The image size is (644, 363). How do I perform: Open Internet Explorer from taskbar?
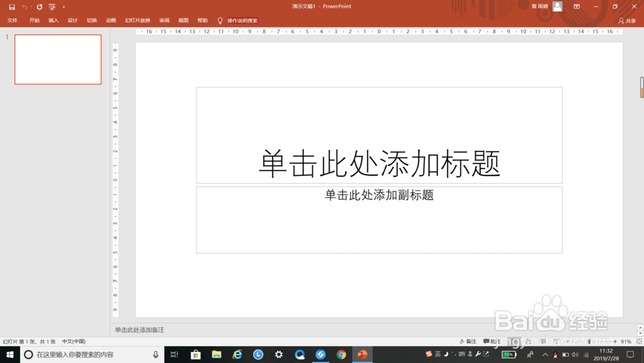(x=238, y=355)
